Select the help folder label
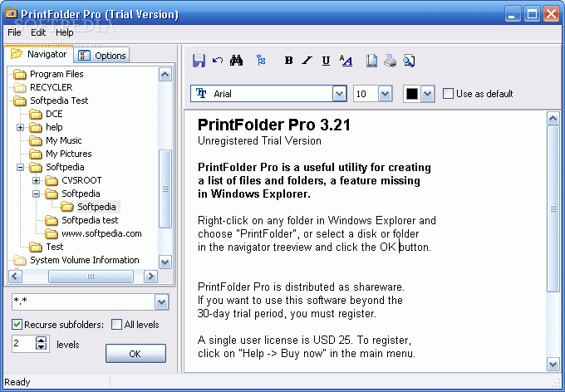 click(x=54, y=128)
